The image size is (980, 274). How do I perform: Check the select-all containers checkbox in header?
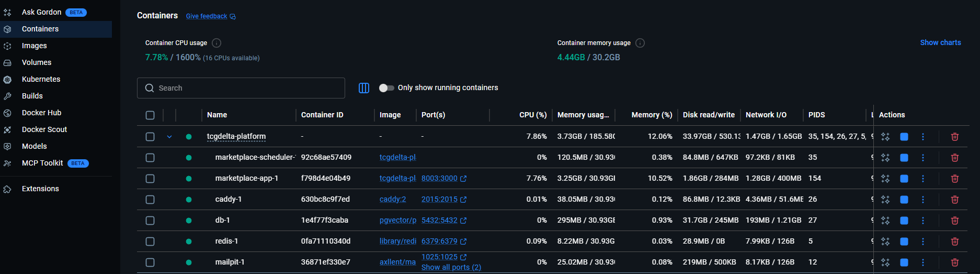pyautogui.click(x=150, y=115)
